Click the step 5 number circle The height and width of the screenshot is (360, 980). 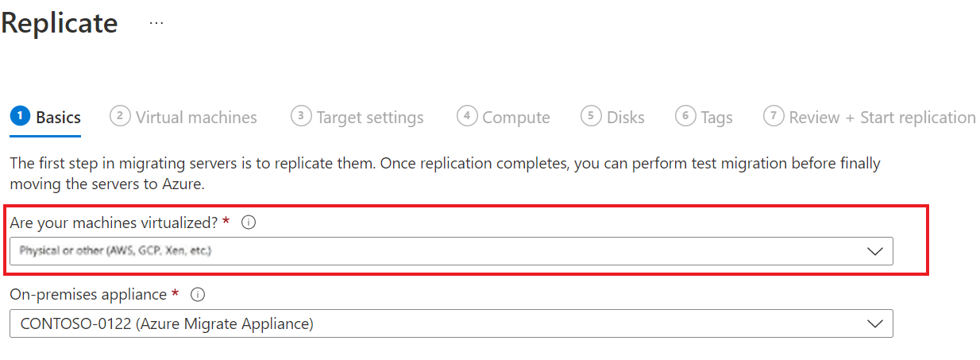click(591, 116)
